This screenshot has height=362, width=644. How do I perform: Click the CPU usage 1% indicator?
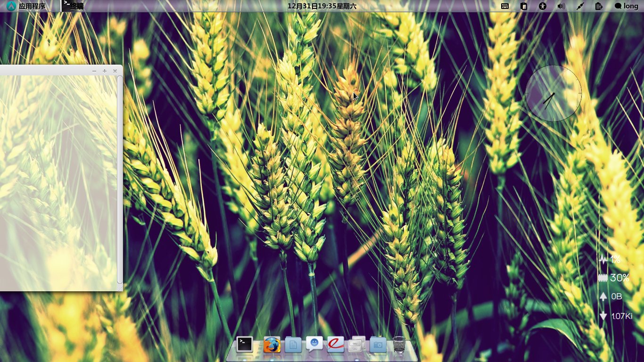pos(610,259)
